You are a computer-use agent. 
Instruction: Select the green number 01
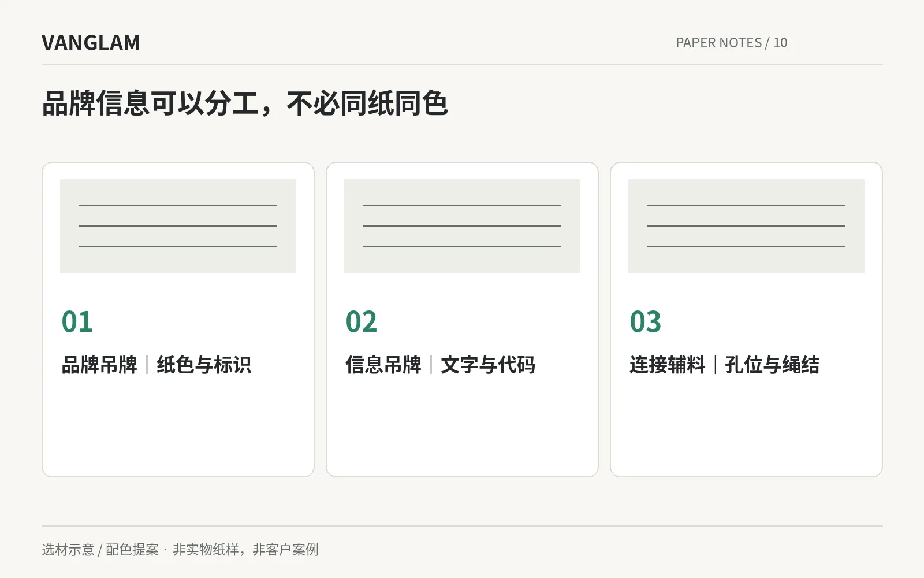coord(77,321)
